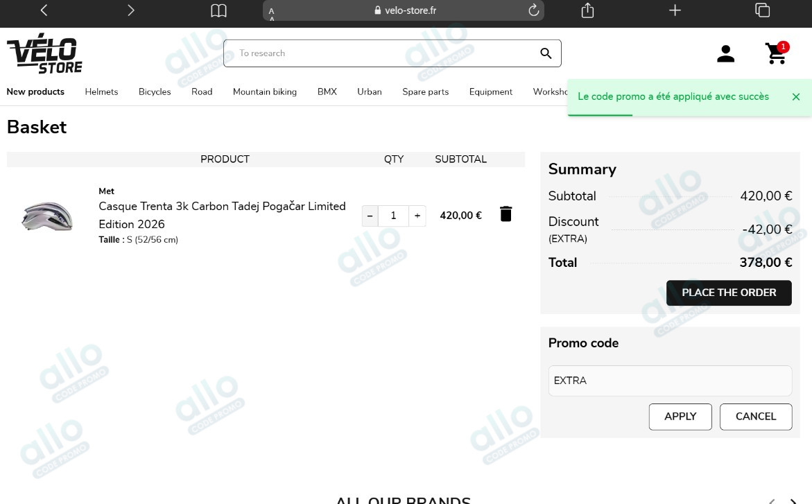Viewport: 812px width, 504px height.
Task: Show all open tabs in Safari
Action: tap(763, 10)
